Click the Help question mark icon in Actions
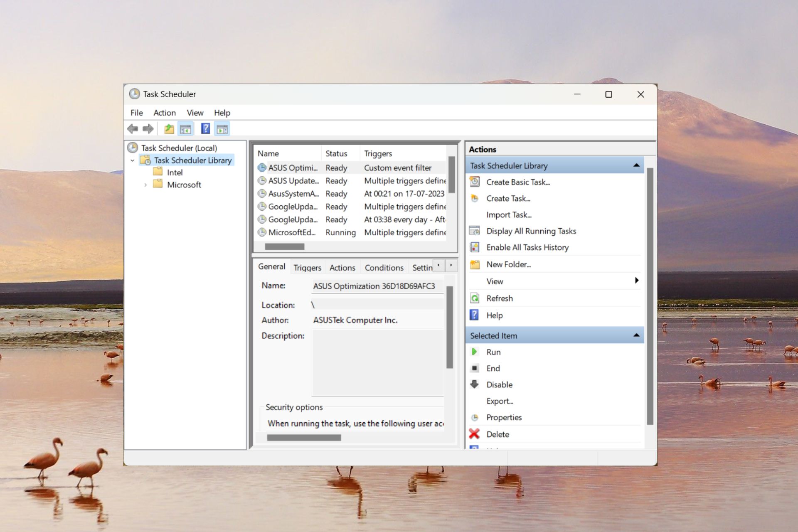Viewport: 798px width, 532px height. click(x=474, y=315)
